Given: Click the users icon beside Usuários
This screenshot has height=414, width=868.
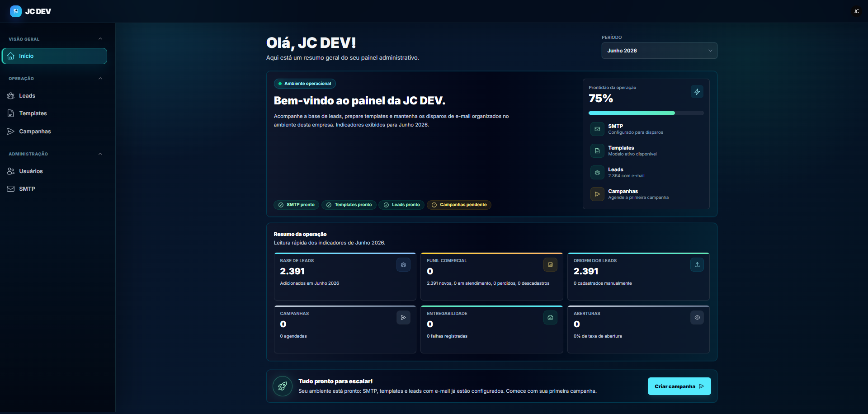Looking at the screenshot, I should pyautogui.click(x=11, y=171).
